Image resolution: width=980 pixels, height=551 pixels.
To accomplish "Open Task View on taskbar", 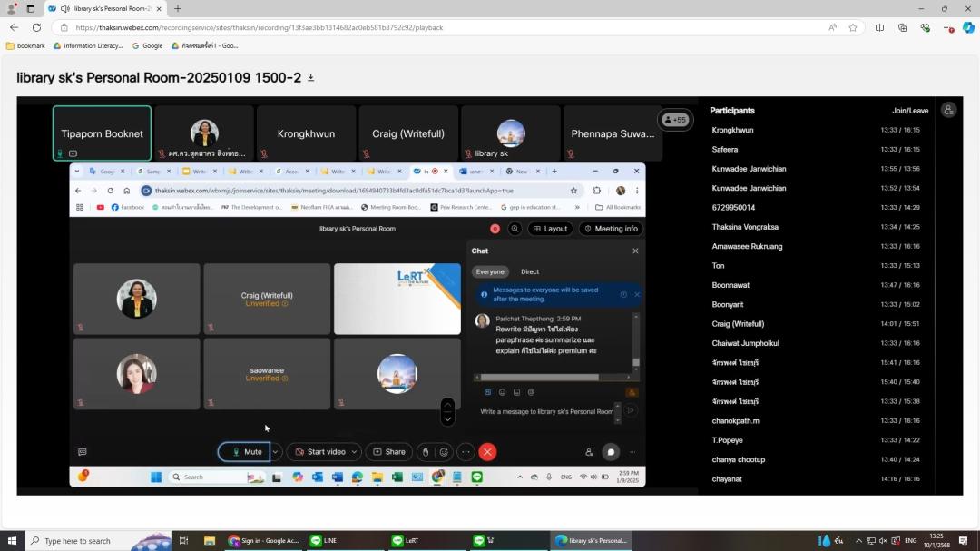I will 183,540.
